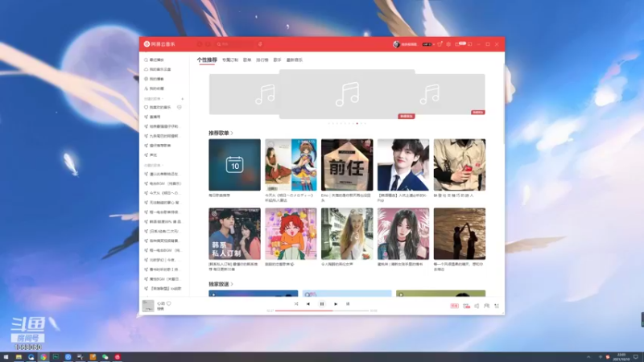Select the 排行榜 tab

(262, 60)
